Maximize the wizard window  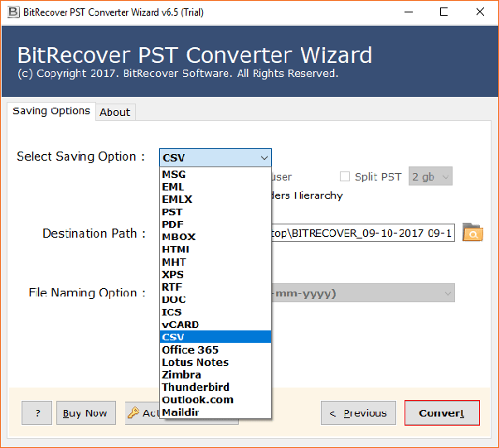[x=443, y=12]
